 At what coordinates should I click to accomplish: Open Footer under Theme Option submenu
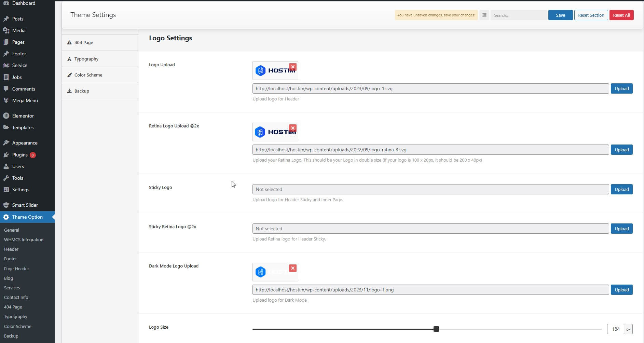(10, 259)
